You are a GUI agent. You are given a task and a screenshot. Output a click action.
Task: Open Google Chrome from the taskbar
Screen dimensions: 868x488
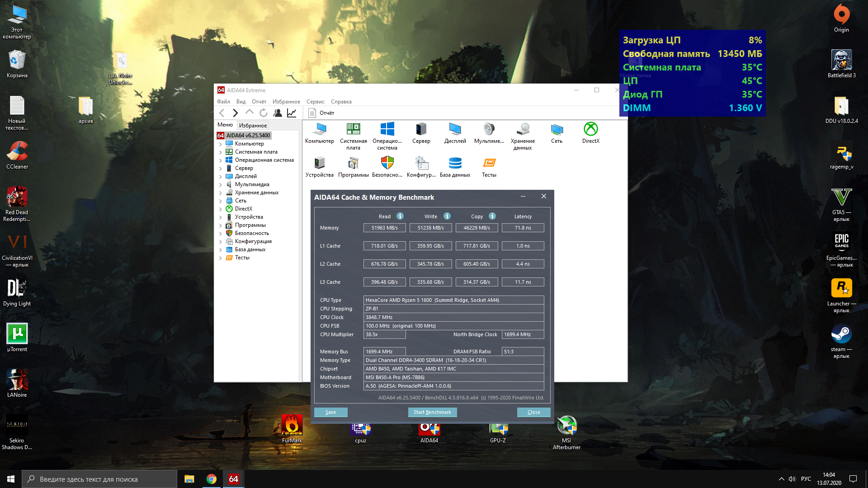coord(212,479)
